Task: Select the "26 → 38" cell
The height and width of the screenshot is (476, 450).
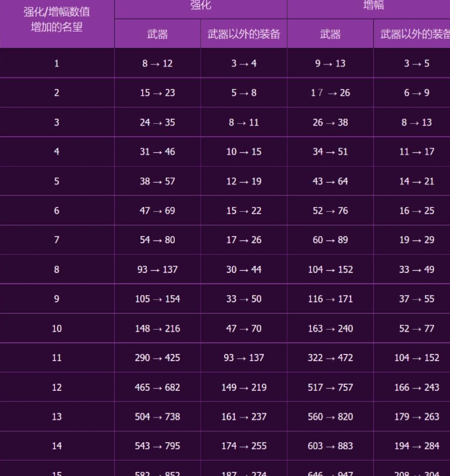Action: coord(331,122)
